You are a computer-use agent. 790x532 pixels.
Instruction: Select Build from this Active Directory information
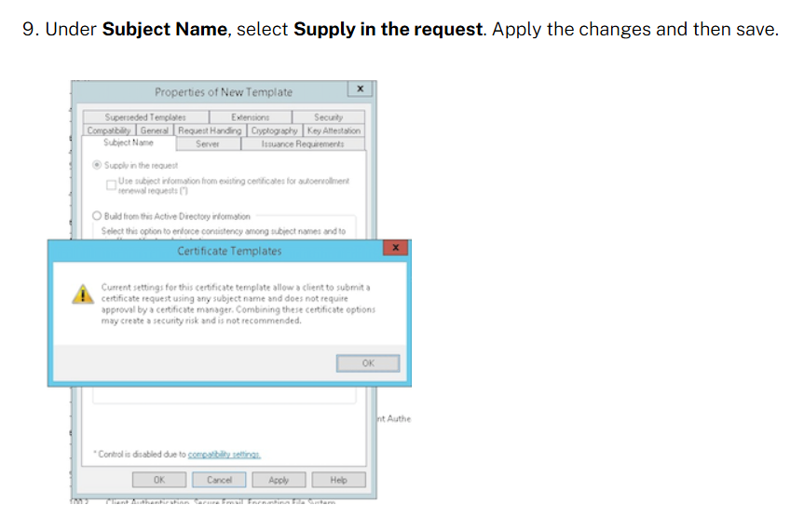[x=97, y=216]
